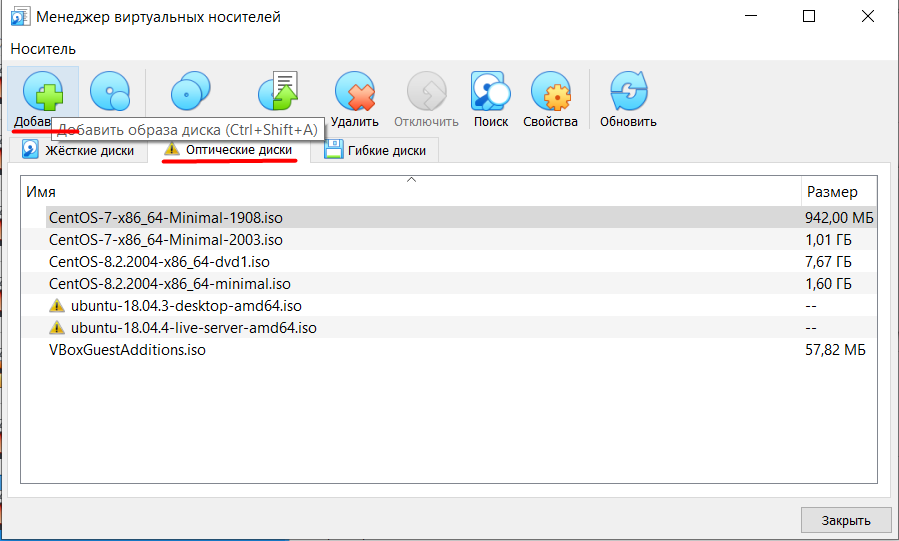Screen dimensions: 899x541
Task: Click the Create disk image icon
Action: tap(110, 91)
